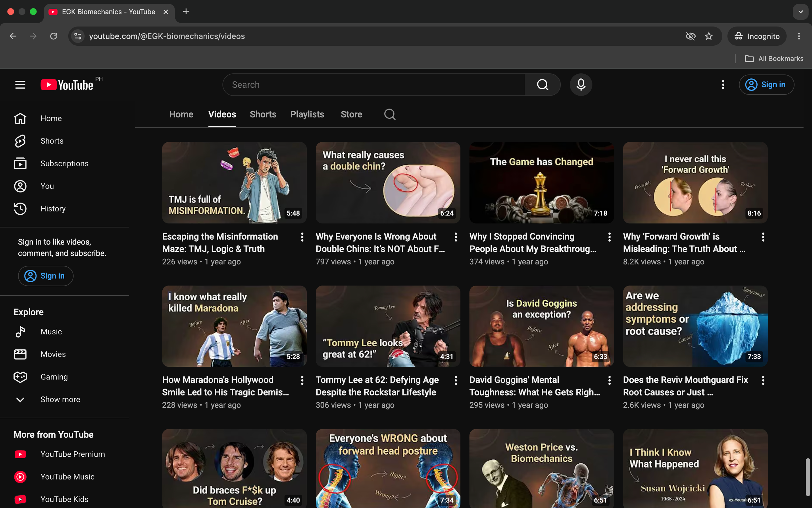812x508 pixels.
Task: Start voice search with microphone icon
Action: tap(581, 85)
